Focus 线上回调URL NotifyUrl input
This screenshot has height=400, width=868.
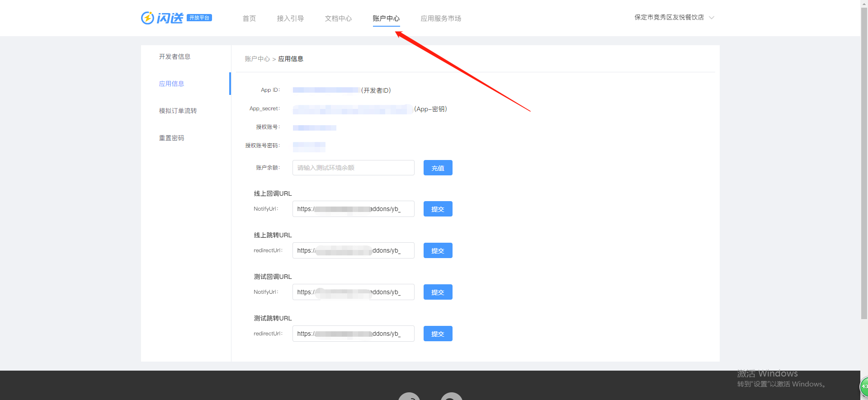pos(354,209)
